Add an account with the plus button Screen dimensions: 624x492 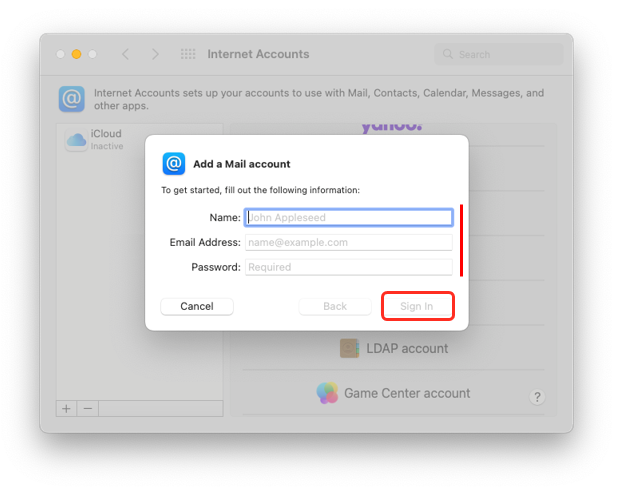point(67,408)
